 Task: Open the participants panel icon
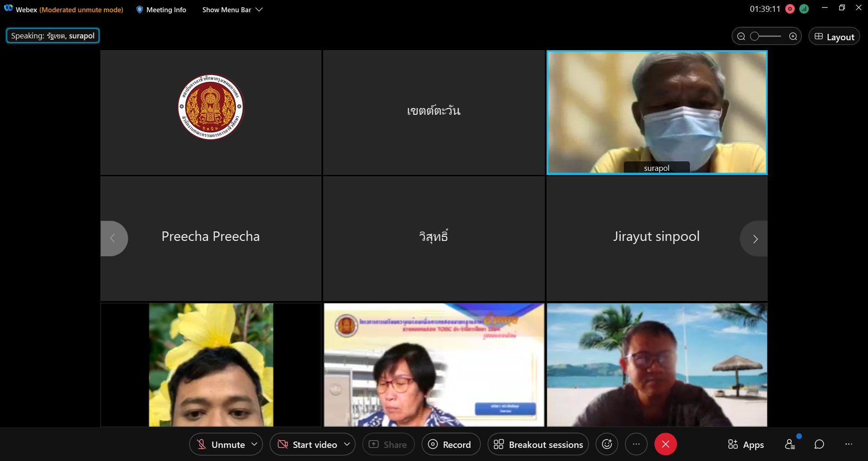tap(790, 444)
